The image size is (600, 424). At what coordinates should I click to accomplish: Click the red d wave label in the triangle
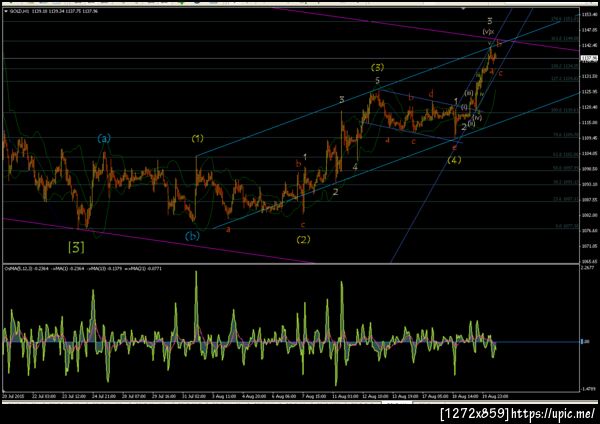point(431,93)
